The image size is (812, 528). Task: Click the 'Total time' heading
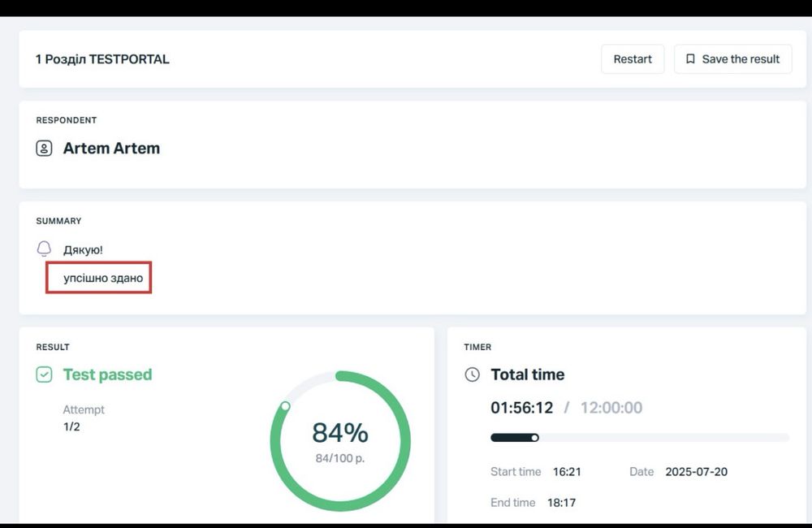pos(528,374)
